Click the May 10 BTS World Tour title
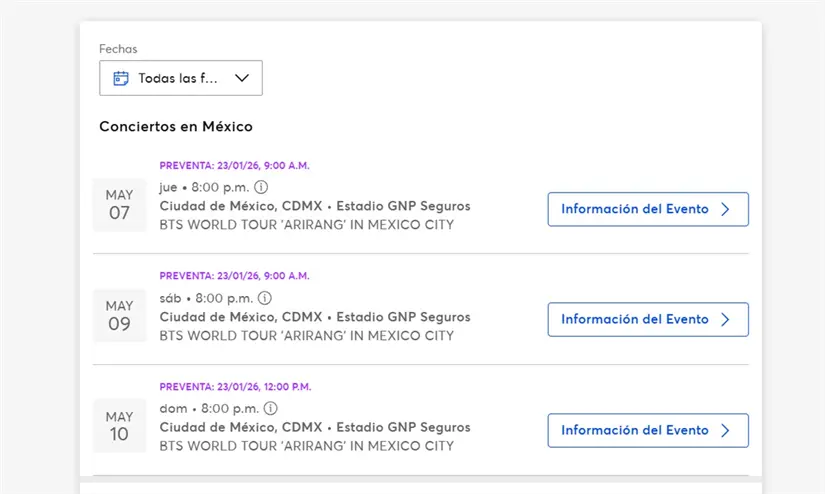Screen dimensions: 825x494 pos(306,446)
